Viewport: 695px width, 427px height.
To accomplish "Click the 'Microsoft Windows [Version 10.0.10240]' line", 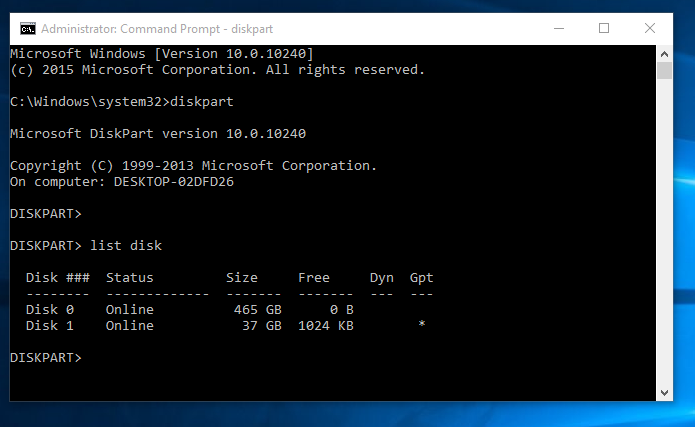I will (162, 54).
